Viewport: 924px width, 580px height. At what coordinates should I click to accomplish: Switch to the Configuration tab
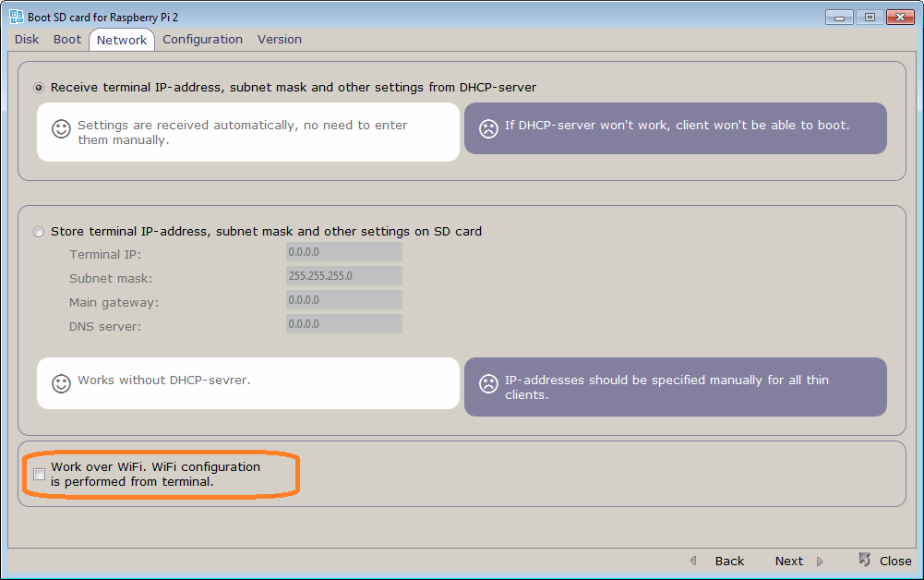202,39
